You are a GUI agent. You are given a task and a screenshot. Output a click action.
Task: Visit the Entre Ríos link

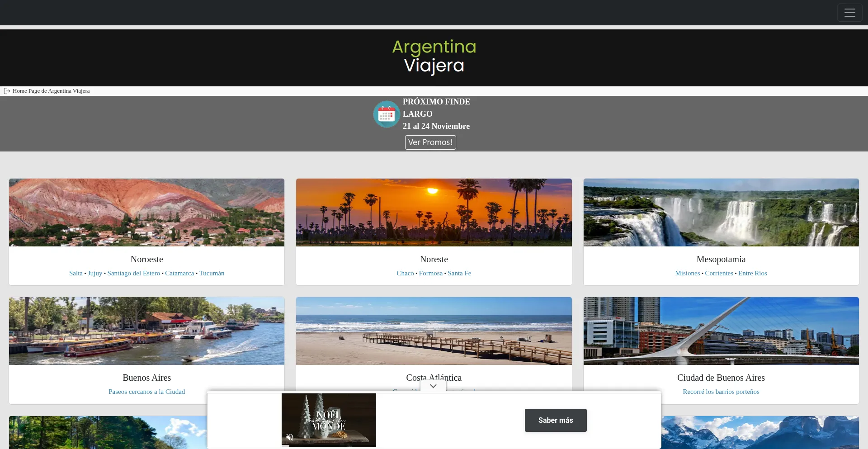(x=753, y=273)
